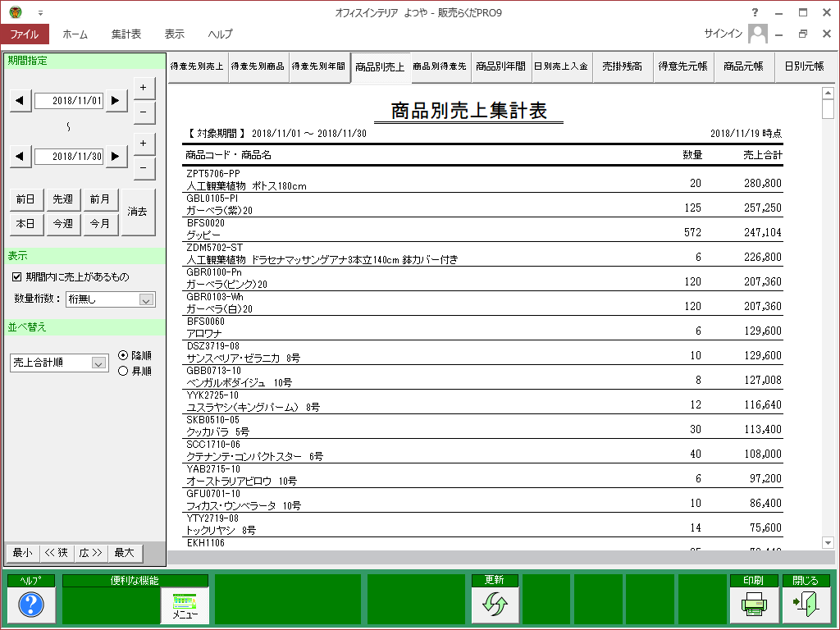This screenshot has width=840, height=630.
Task: Click the plus button beside start date
Action: [144, 87]
